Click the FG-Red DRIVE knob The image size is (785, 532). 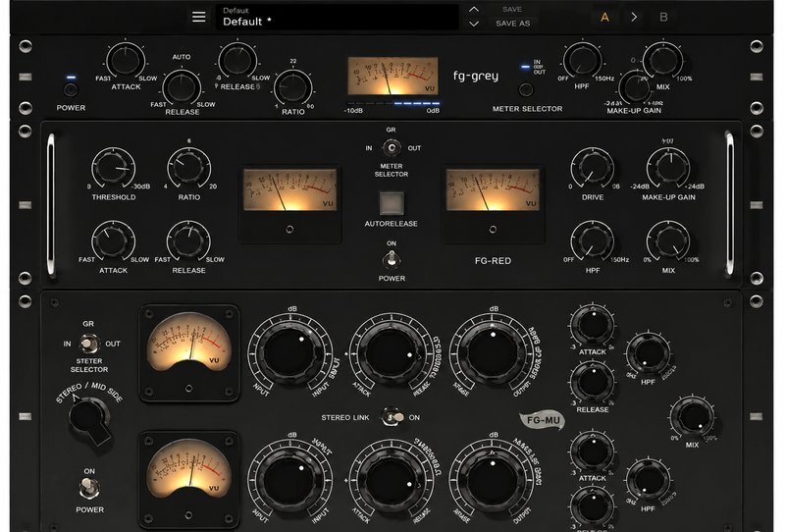point(593,168)
